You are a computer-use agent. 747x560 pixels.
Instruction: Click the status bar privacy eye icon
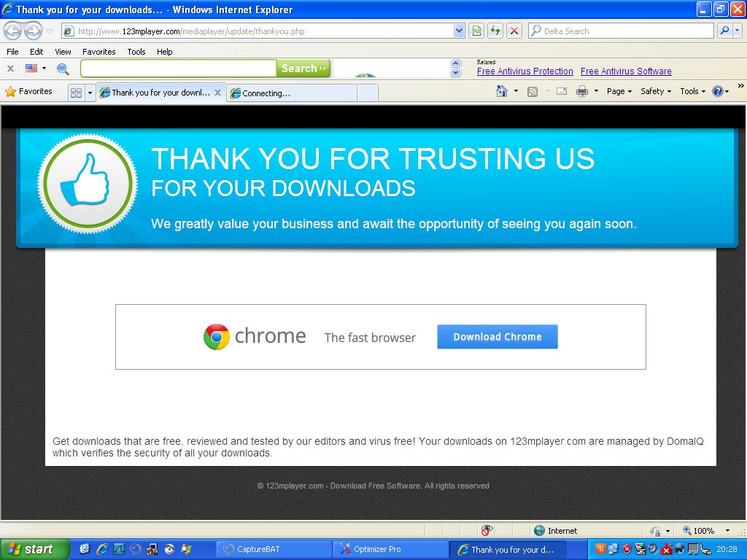pyautogui.click(x=487, y=531)
